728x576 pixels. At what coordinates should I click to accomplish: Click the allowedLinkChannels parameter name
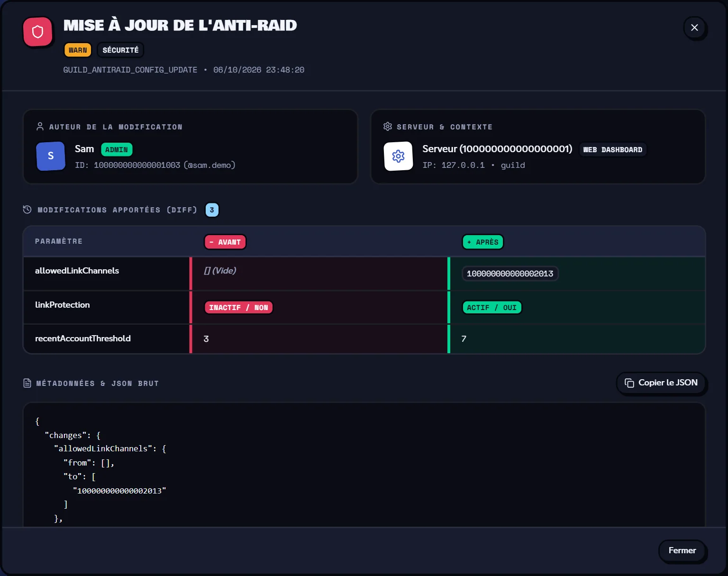[x=77, y=271]
